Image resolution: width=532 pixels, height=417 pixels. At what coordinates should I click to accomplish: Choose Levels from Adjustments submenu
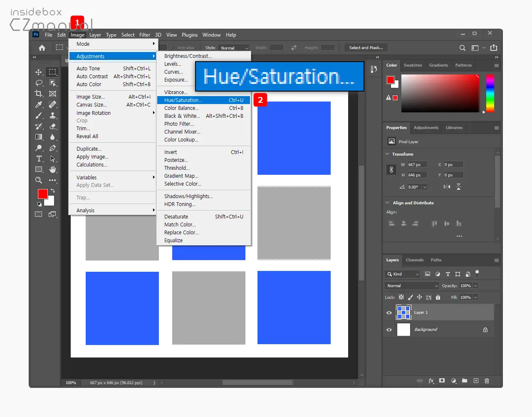[203, 64]
